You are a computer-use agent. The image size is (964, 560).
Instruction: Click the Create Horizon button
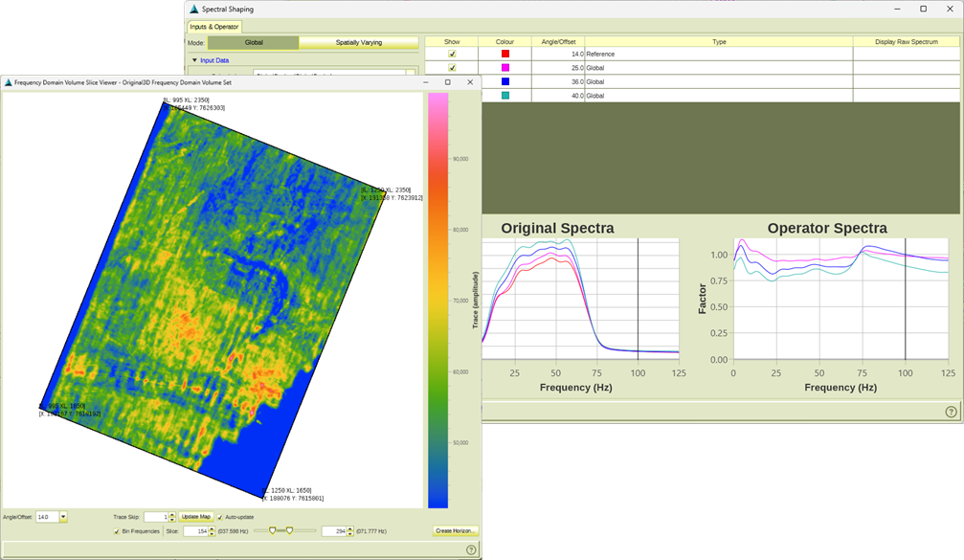point(455,531)
